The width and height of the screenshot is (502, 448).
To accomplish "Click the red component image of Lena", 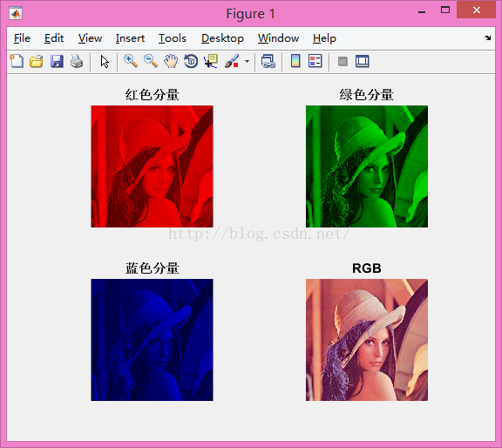I will click(152, 166).
